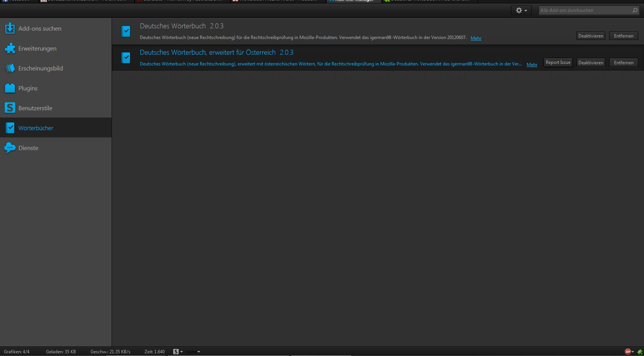The image size is (644, 356).
Task: Open the Add-ons suchen category icon
Action: click(x=10, y=28)
